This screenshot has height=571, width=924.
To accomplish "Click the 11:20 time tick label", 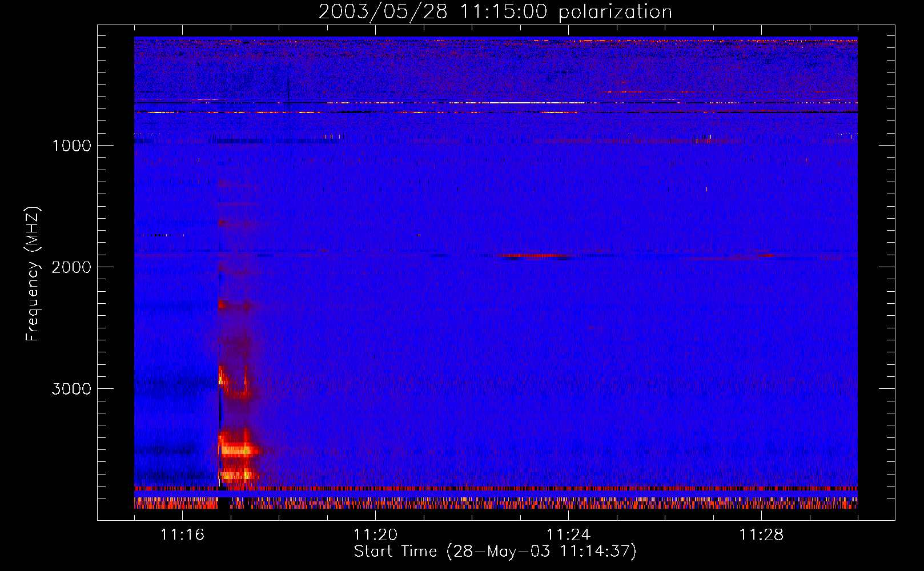I will (375, 534).
